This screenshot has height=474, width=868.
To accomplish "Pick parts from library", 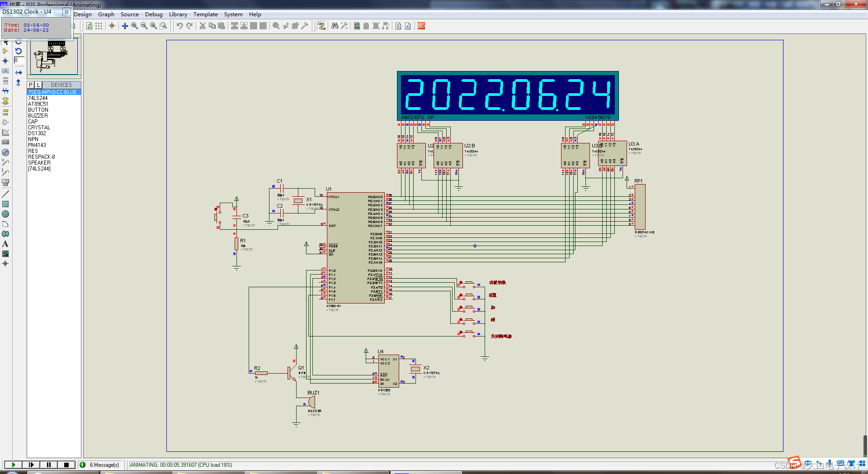I will 276,26.
